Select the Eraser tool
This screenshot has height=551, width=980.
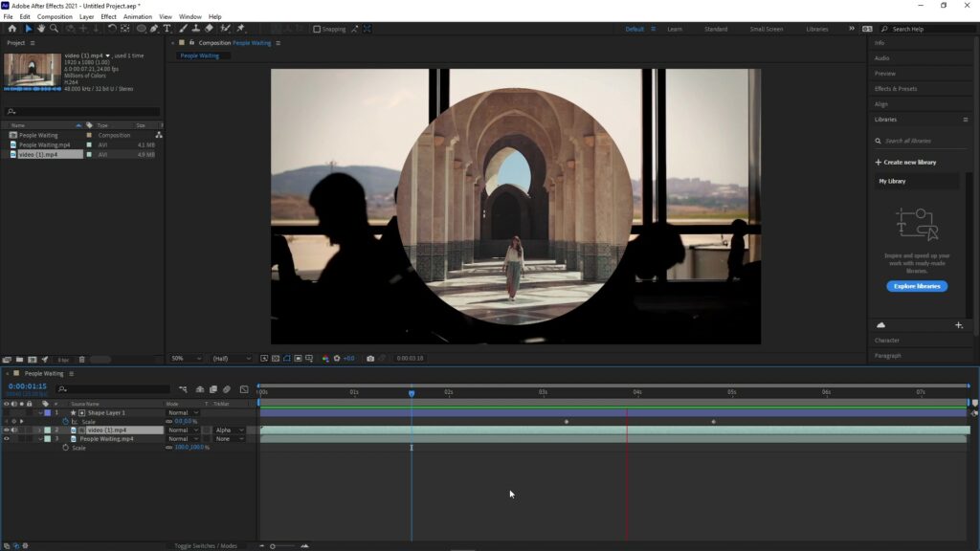210,29
